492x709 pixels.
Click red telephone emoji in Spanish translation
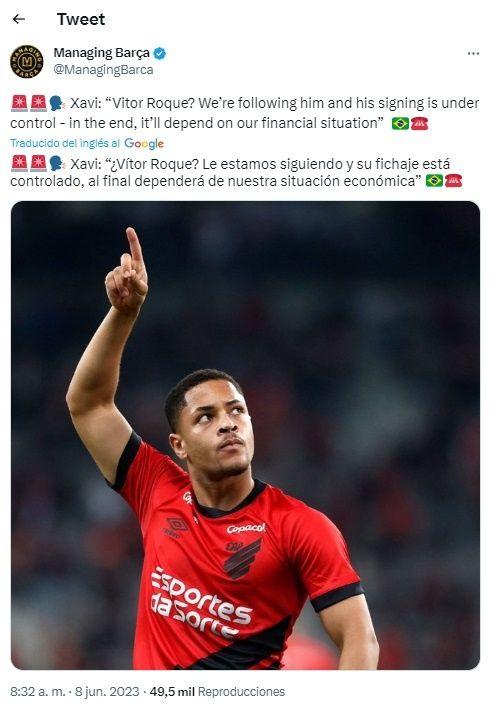pyautogui.click(x=453, y=181)
